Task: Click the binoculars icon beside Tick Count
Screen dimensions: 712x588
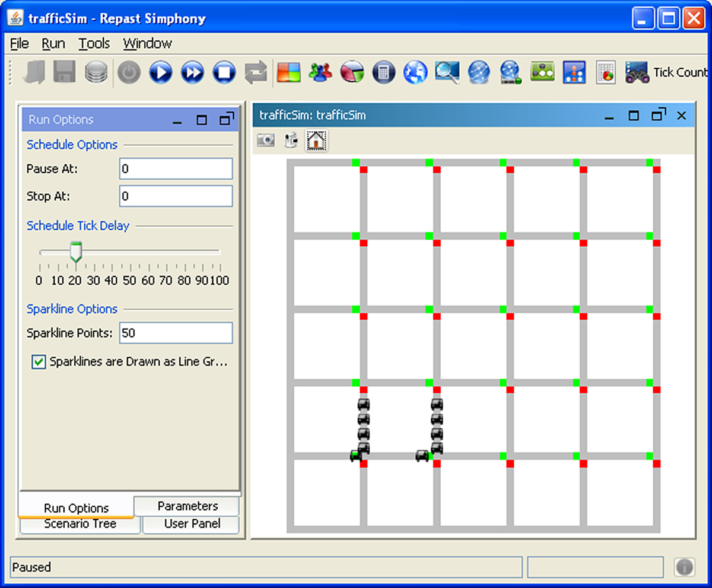Action: coord(637,72)
